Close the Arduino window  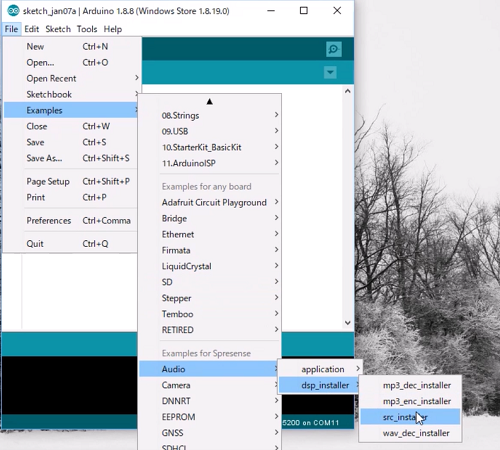tap(337, 11)
